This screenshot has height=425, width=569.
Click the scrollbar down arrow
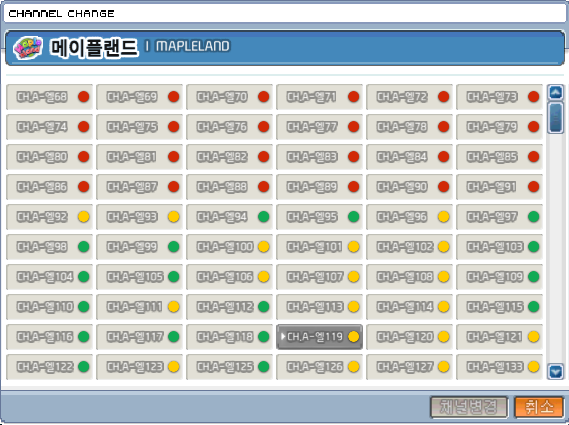[x=556, y=372]
